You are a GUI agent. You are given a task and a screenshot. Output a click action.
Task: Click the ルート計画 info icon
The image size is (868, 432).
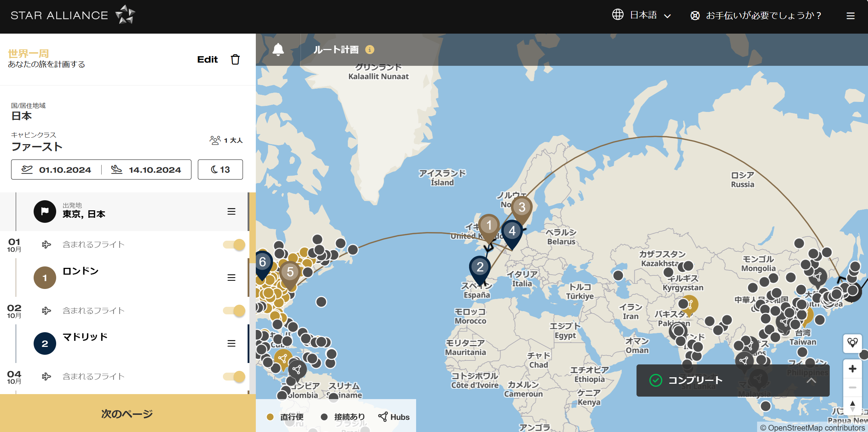pos(370,50)
